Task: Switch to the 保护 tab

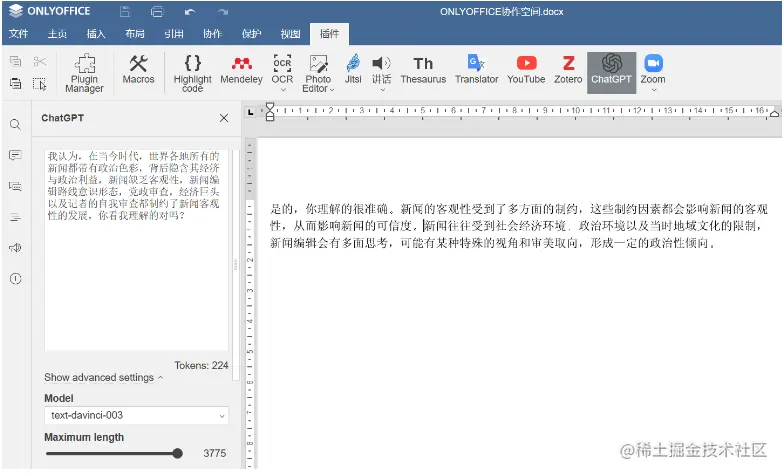Action: [251, 34]
